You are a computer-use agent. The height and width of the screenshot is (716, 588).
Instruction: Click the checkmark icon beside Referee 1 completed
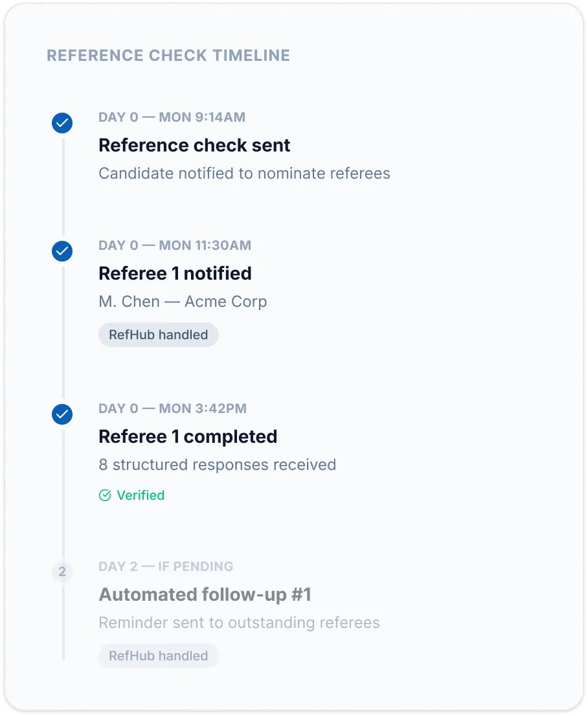[62, 414]
